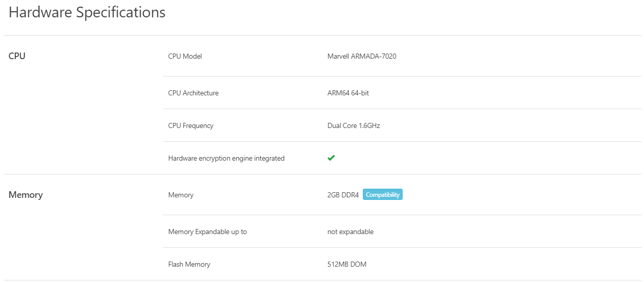
Task: Click the Memory row label
Action: pyautogui.click(x=181, y=195)
